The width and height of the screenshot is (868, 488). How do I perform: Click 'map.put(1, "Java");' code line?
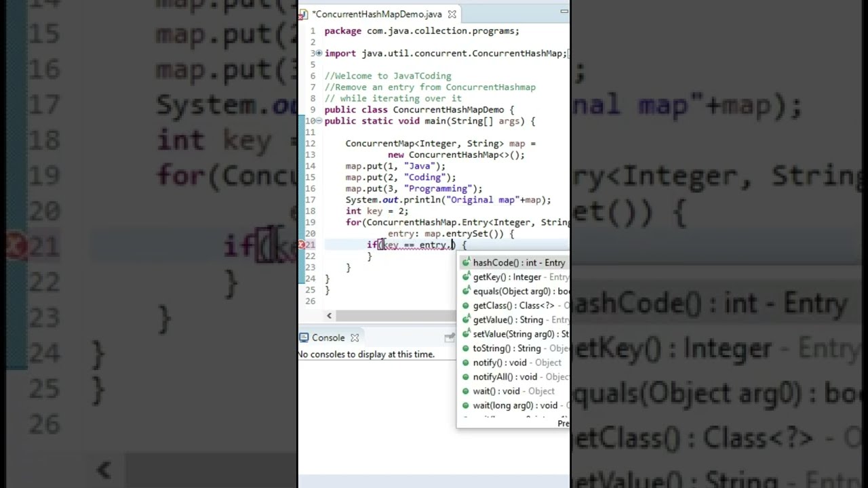point(395,166)
